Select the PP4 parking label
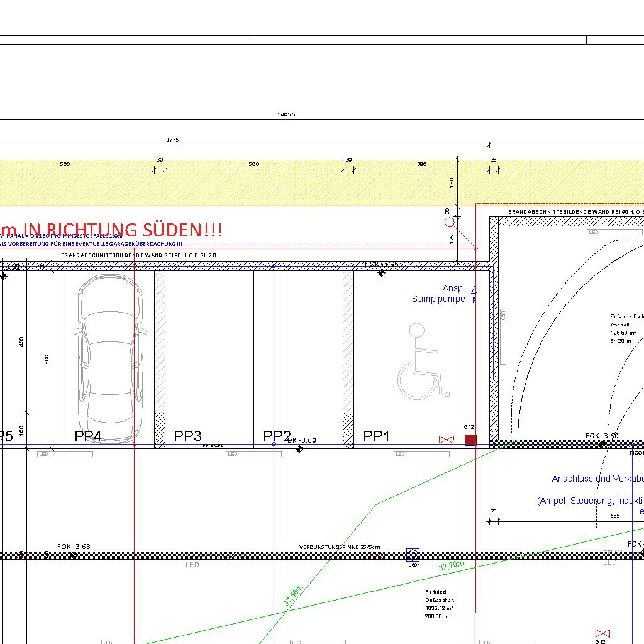This screenshot has height=644, width=644. (88, 436)
